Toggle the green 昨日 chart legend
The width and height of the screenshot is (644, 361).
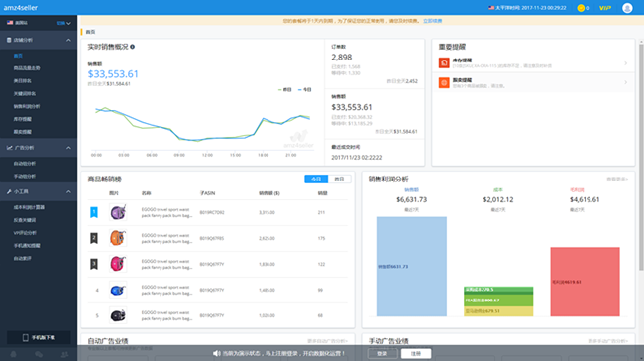[284, 89]
